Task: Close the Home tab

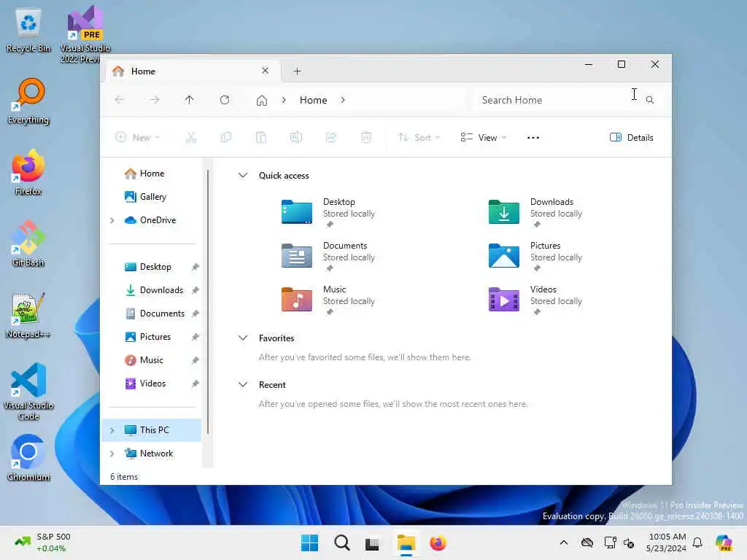Action: [x=266, y=71]
